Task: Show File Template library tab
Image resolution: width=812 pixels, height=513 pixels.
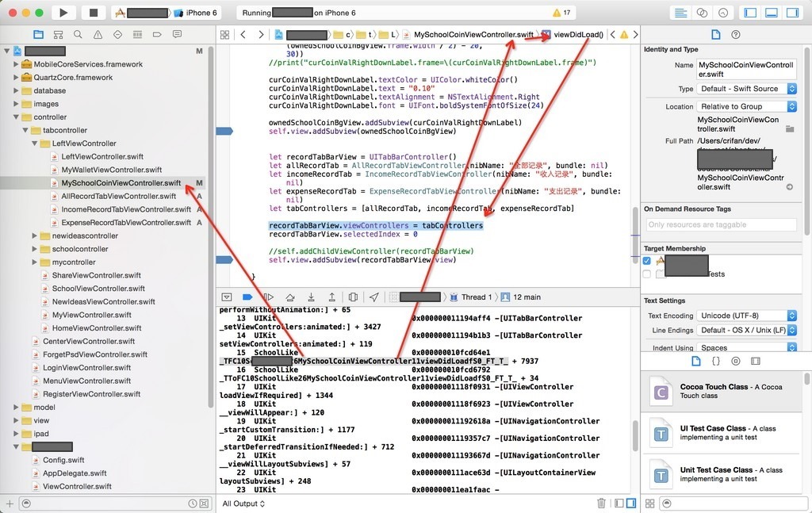Action: tap(696, 361)
